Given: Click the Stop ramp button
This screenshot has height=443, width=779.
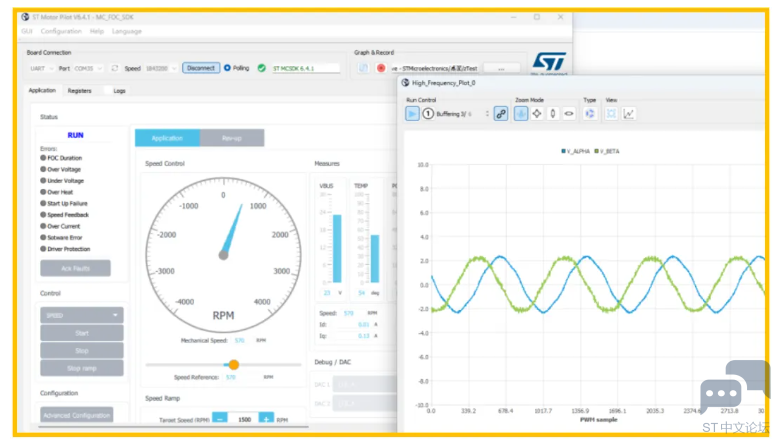Looking at the screenshot, I should (x=82, y=368).
